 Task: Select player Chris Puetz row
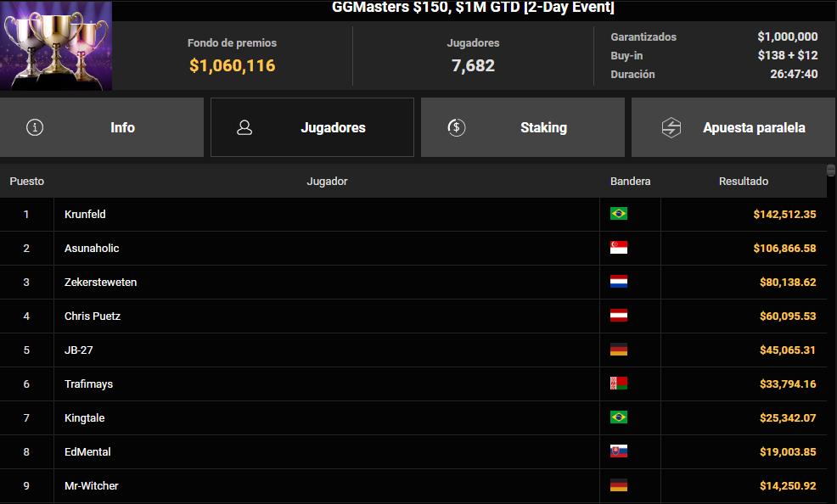click(x=413, y=316)
